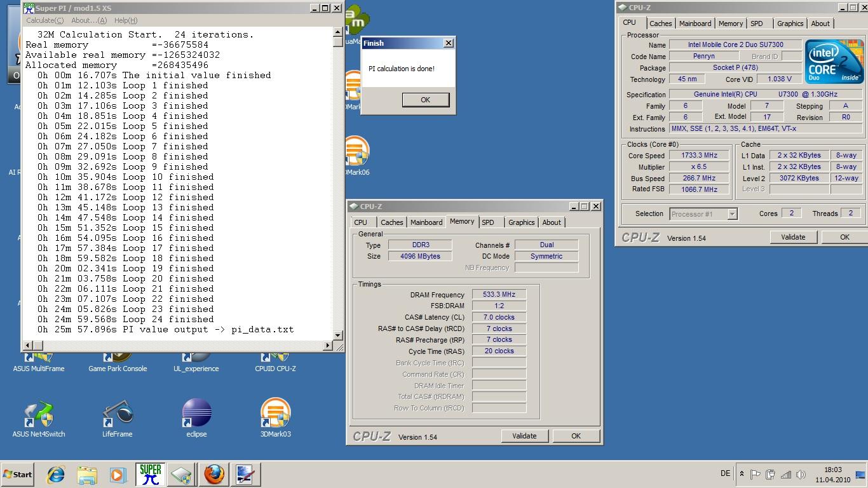Switch to Graphics tab in Memory window
Image resolution: width=868 pixels, height=488 pixels.
[521, 222]
